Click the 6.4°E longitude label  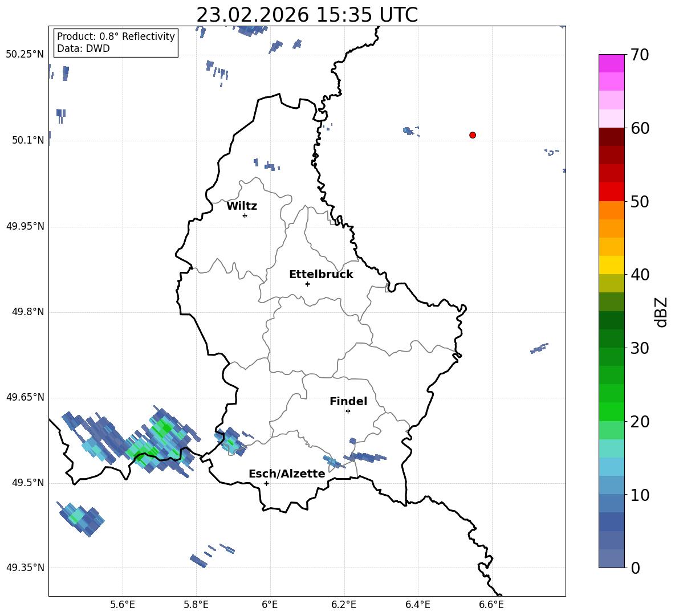click(417, 605)
